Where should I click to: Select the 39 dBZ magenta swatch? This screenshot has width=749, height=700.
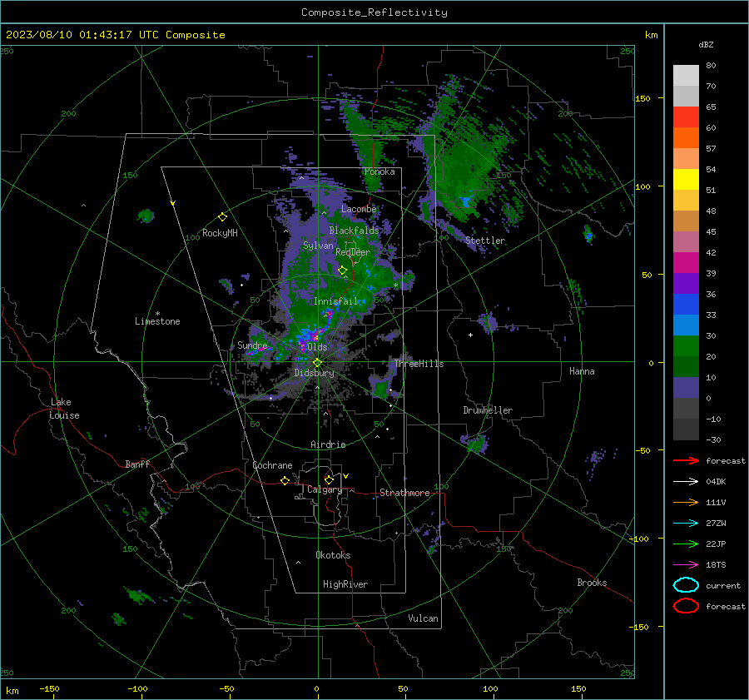click(x=686, y=262)
